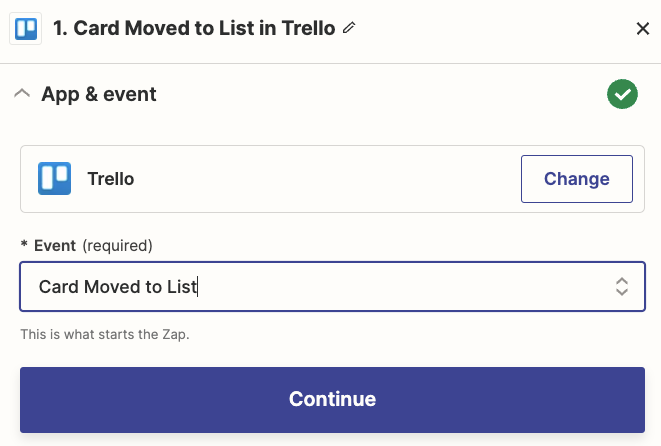The width and height of the screenshot is (661, 446).
Task: Click the green checkmark status icon
Action: click(622, 95)
